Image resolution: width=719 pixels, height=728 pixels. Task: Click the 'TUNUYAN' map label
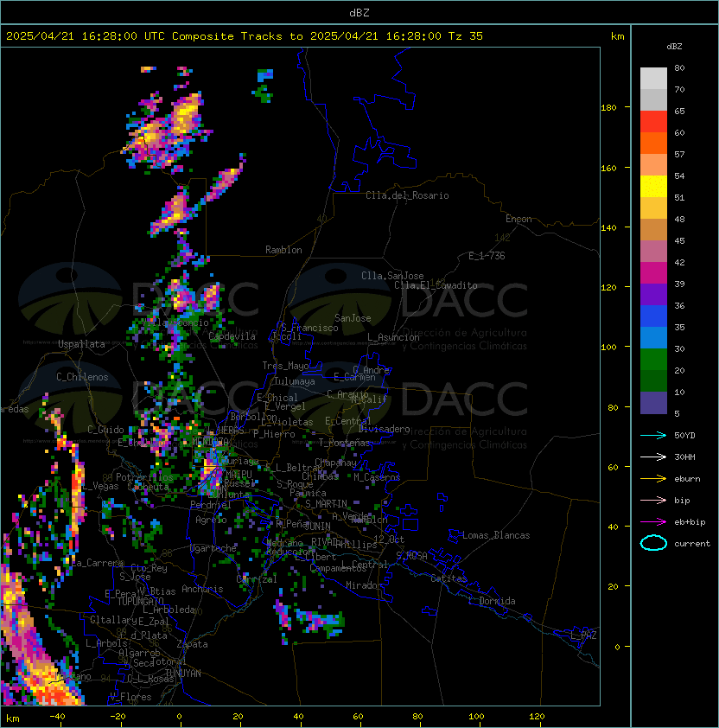pyautogui.click(x=183, y=674)
